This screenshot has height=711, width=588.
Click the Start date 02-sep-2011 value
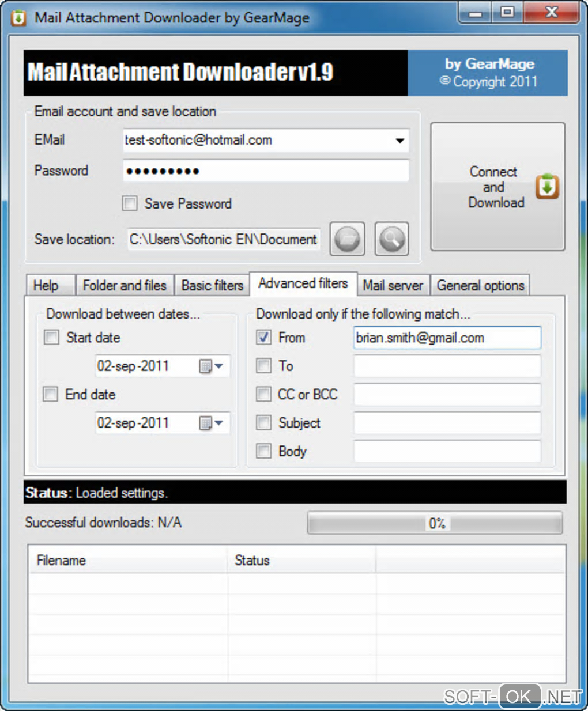[x=133, y=366]
